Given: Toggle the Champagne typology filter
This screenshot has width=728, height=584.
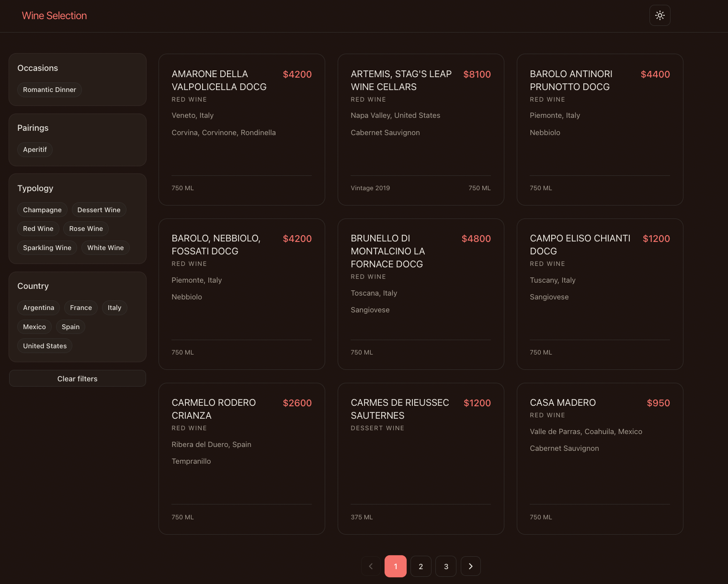Looking at the screenshot, I should [43, 210].
